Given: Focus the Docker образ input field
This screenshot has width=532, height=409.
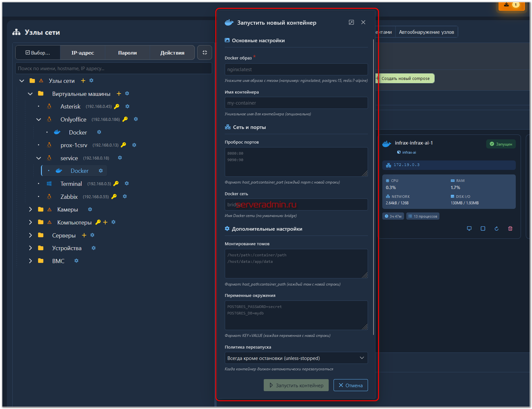Looking at the screenshot, I should 296,70.
